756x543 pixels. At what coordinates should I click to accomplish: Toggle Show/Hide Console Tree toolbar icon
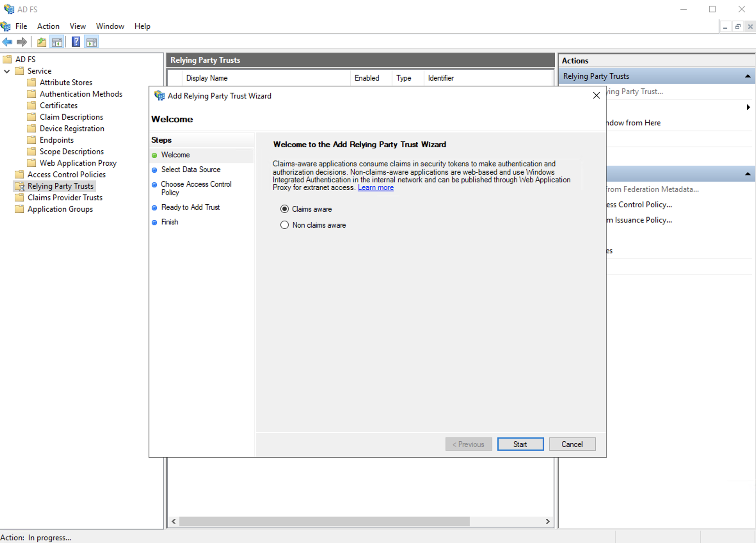click(x=57, y=42)
